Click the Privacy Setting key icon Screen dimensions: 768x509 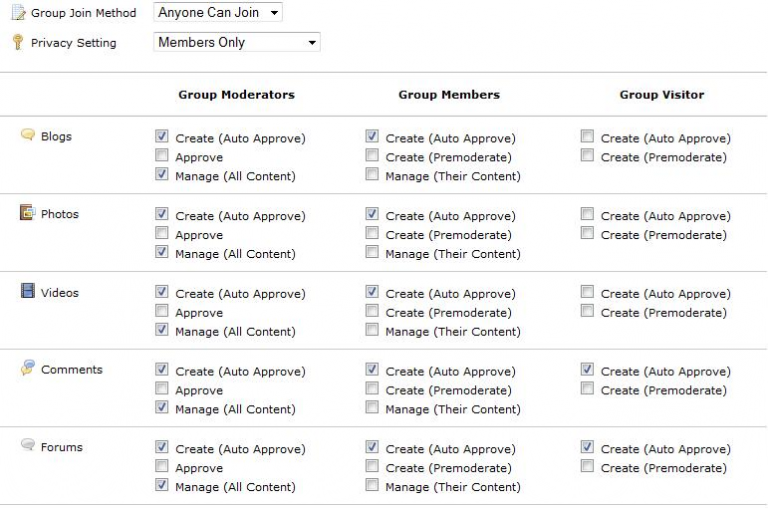(18, 42)
